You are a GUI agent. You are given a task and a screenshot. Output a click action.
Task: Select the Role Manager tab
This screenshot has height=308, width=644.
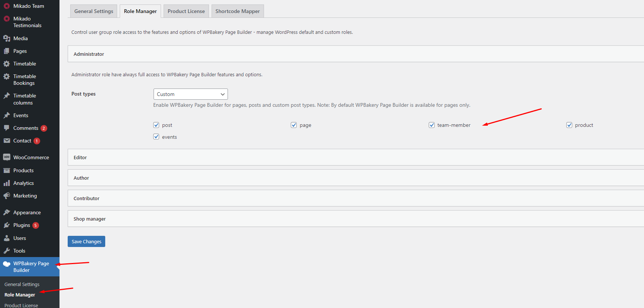click(140, 11)
